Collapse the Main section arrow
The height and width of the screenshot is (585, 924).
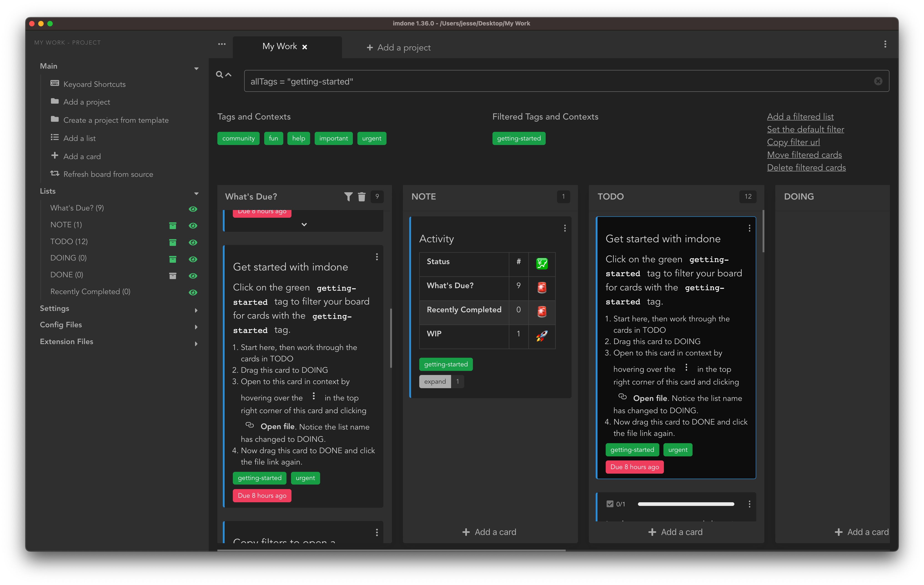[x=196, y=69]
